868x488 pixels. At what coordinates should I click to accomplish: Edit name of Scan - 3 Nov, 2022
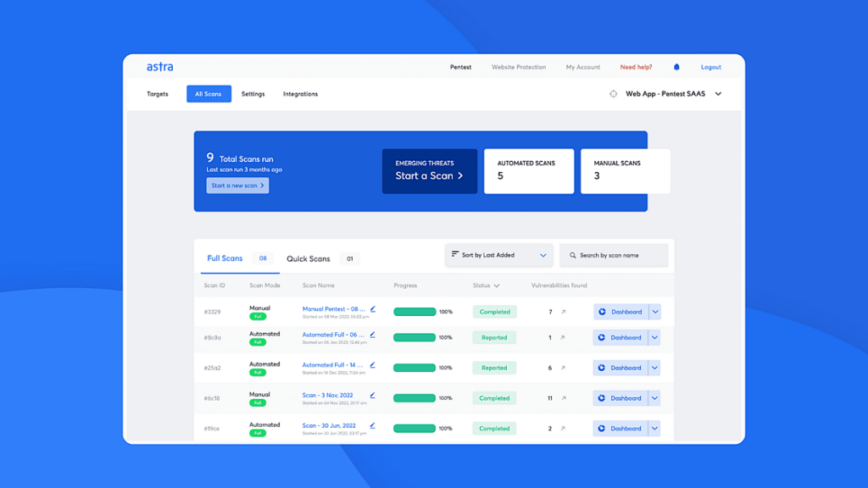pyautogui.click(x=373, y=395)
